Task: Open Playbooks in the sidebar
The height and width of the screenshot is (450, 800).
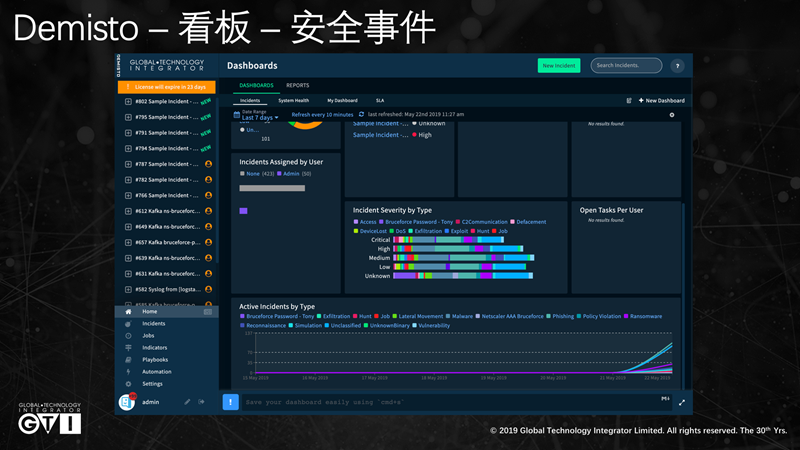Action: tap(155, 360)
